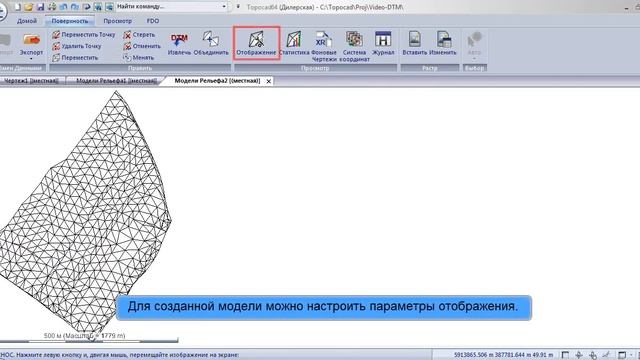Expand the Экспорт dropdown arrow

tap(31, 59)
